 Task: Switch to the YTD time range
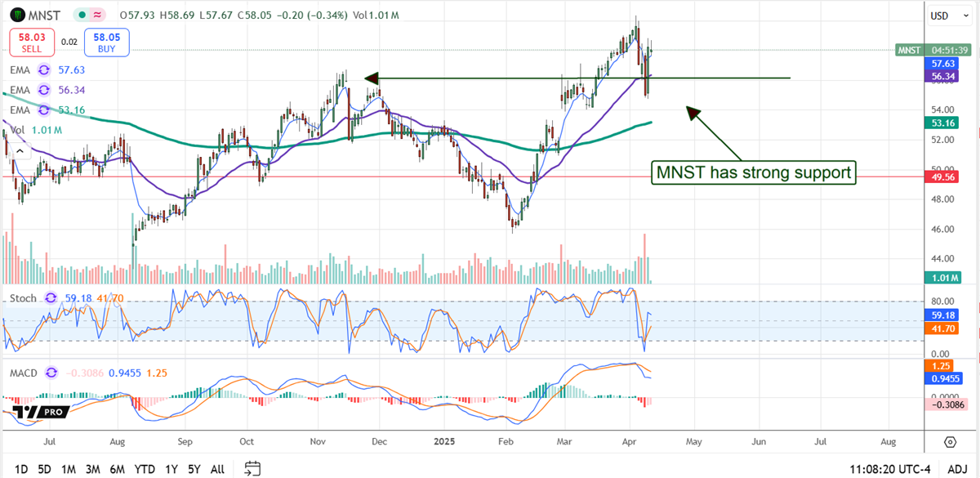click(x=144, y=469)
